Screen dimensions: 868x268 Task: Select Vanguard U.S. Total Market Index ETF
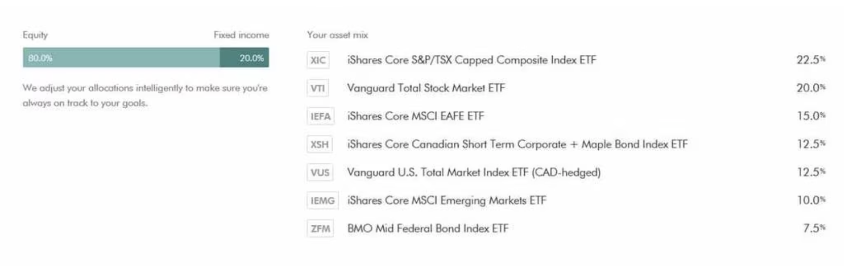474,173
